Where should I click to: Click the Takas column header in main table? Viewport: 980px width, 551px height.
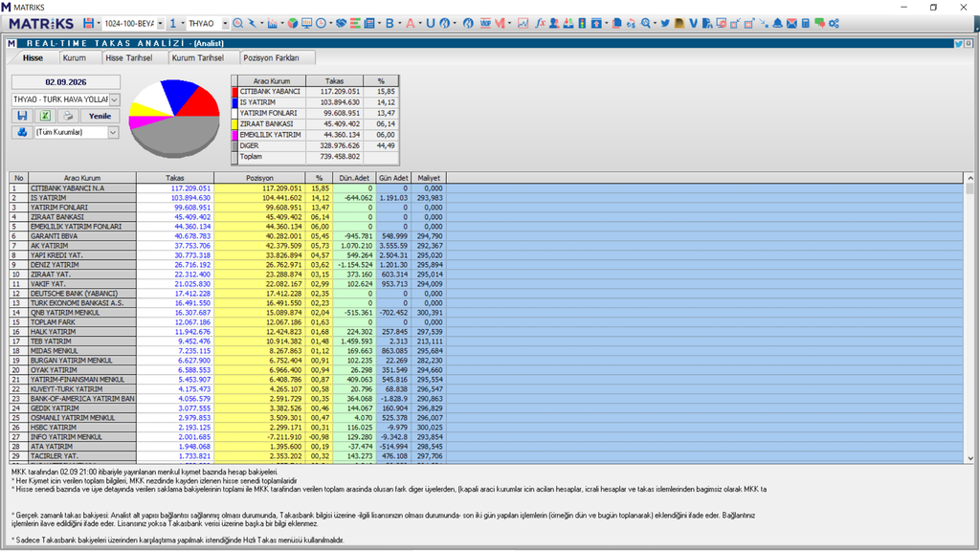175,178
